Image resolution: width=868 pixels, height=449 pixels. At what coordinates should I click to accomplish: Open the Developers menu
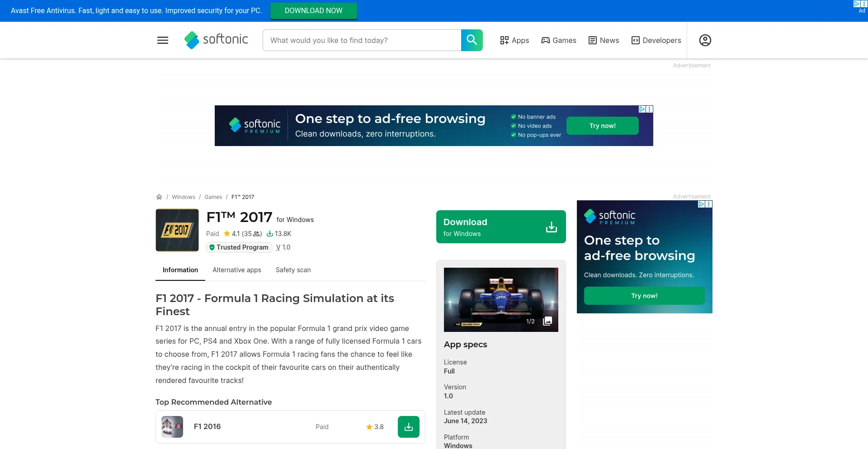click(656, 40)
